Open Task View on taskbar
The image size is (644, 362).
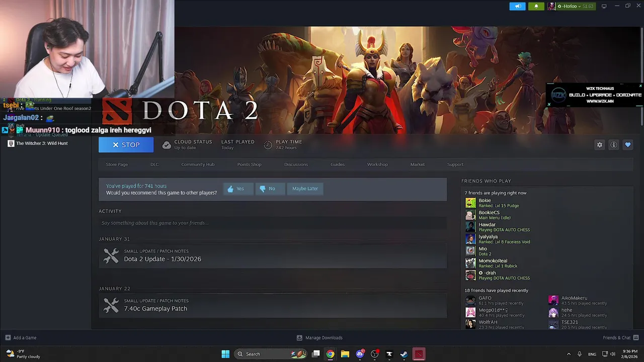315,354
